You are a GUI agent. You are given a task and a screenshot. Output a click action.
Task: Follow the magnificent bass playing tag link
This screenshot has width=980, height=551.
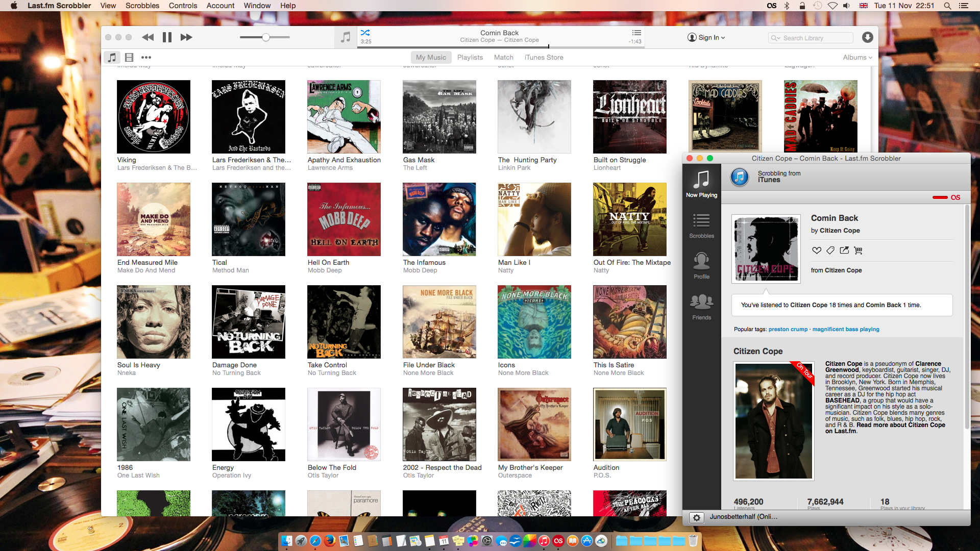846,329
